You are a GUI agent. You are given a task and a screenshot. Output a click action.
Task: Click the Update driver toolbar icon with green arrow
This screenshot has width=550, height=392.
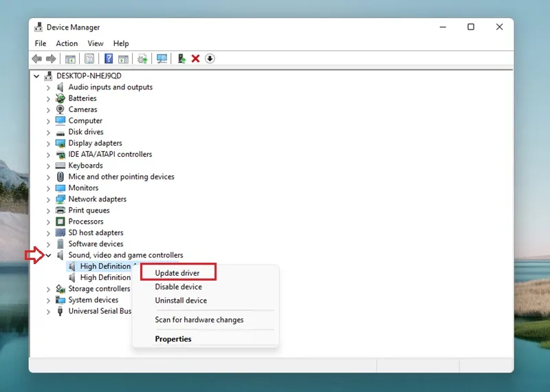click(181, 58)
